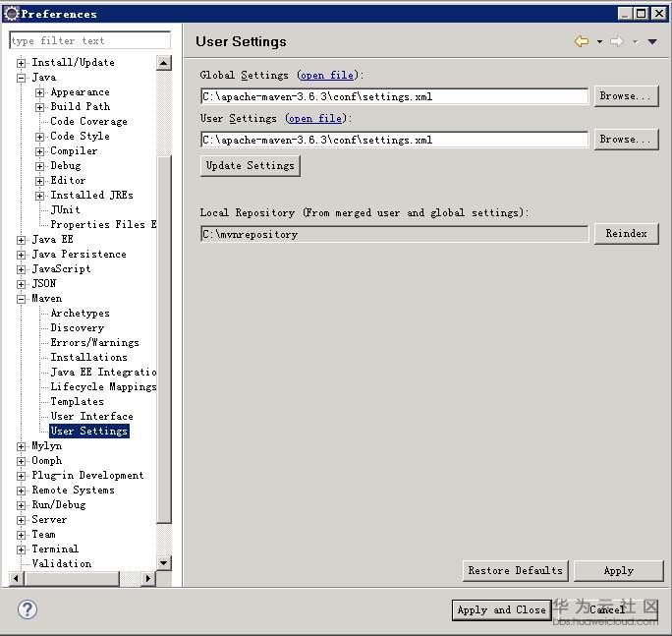Open Java EE Integration page
The height and width of the screenshot is (636, 672).
point(103,372)
